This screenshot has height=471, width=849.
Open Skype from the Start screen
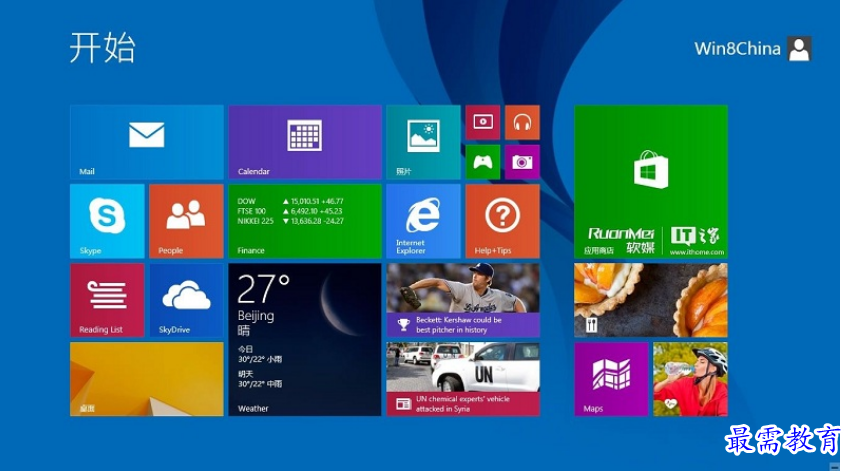tap(107, 220)
